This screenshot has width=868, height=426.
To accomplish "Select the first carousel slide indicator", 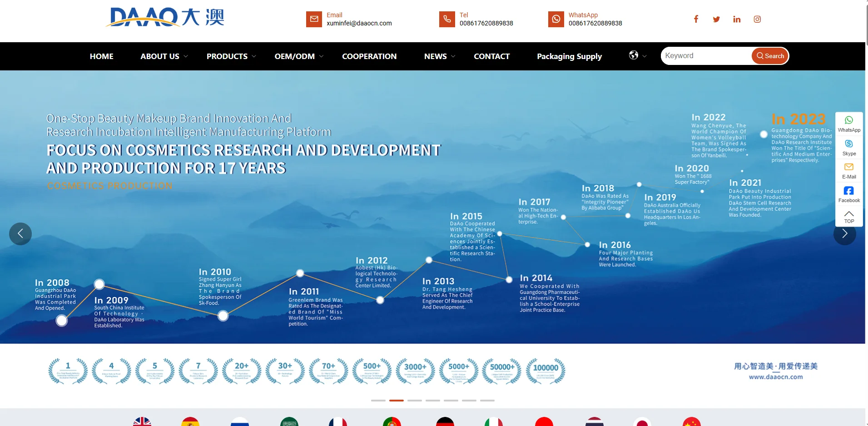I will [378, 401].
